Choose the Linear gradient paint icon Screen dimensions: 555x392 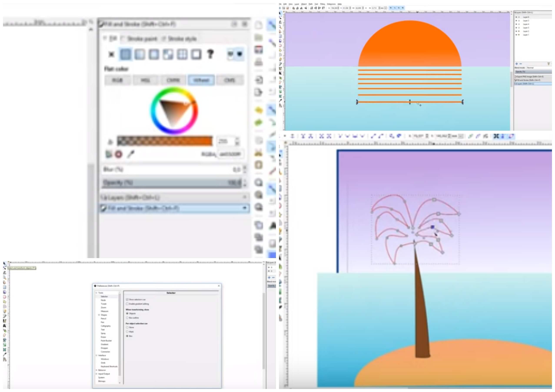[140, 54]
